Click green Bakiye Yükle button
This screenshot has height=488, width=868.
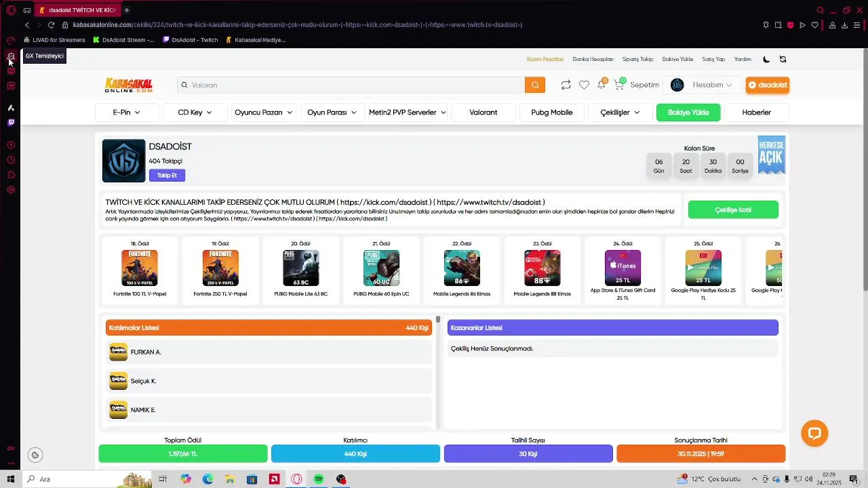pyautogui.click(x=688, y=113)
